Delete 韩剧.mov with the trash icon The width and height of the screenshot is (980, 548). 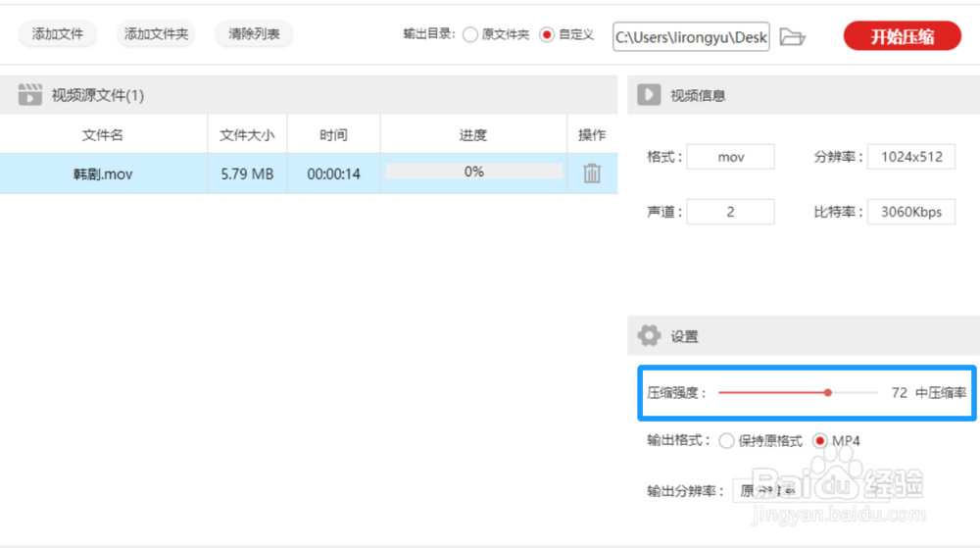tap(592, 174)
